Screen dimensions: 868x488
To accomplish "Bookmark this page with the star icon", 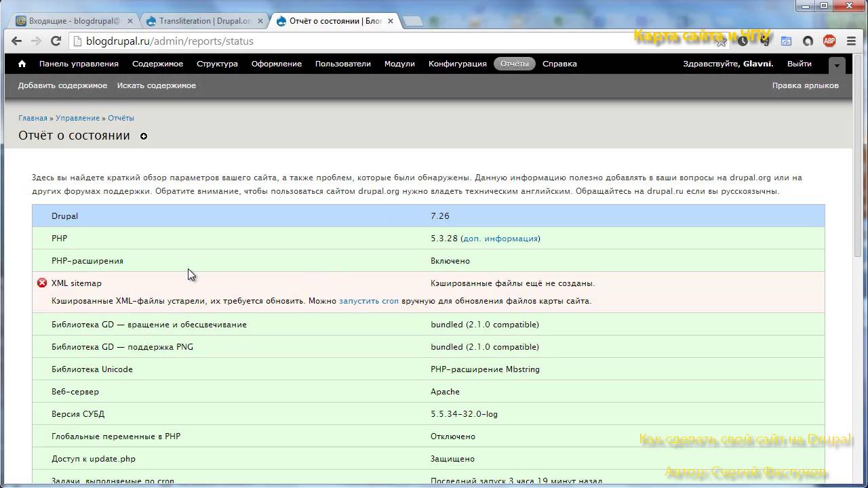I will pos(722,41).
